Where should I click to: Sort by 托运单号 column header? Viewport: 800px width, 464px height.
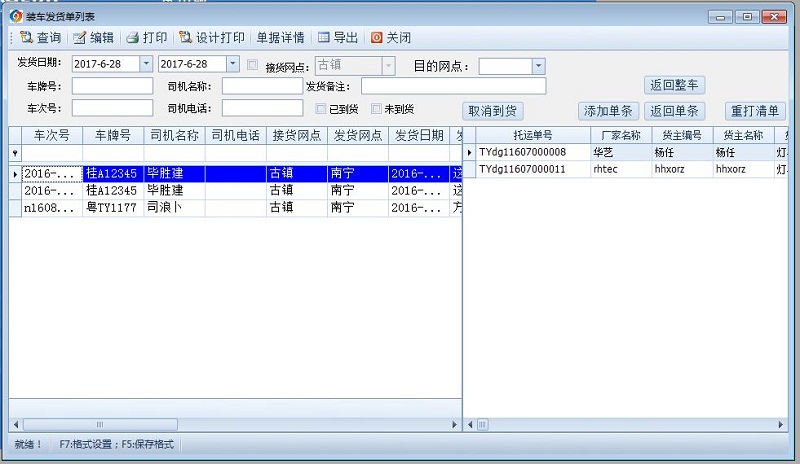pos(533,135)
